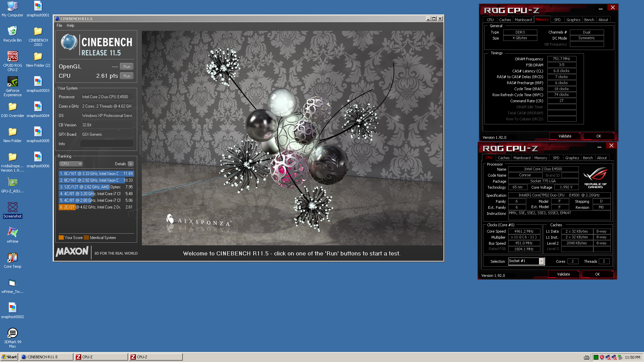Open snaphsot0005 image file
Screen dimensions: 644x362
pyautogui.click(x=38, y=135)
